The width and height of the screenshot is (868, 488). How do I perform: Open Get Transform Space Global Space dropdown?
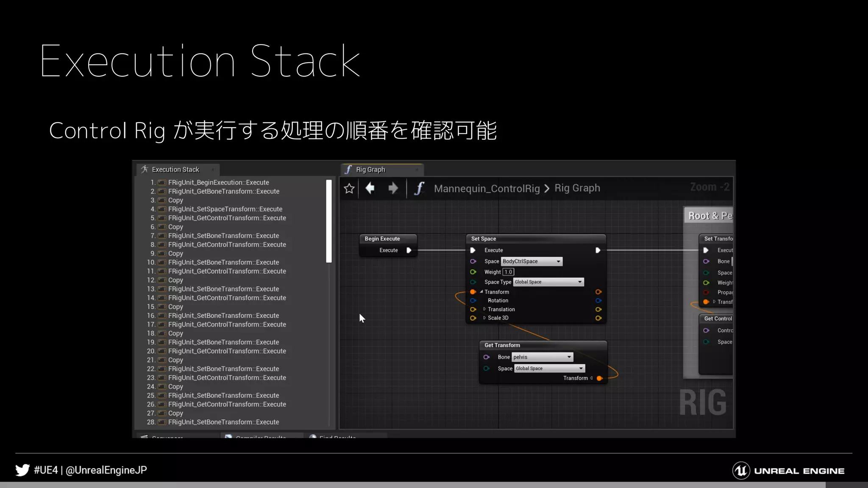tap(550, 369)
